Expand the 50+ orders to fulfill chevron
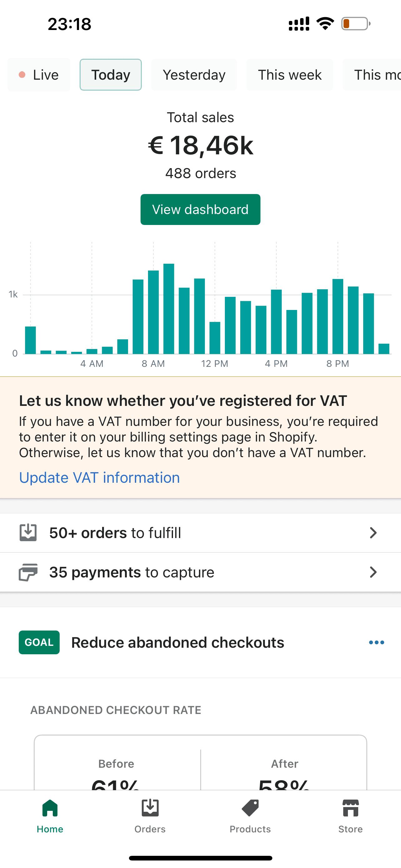The height and width of the screenshot is (868, 401). 373,533
